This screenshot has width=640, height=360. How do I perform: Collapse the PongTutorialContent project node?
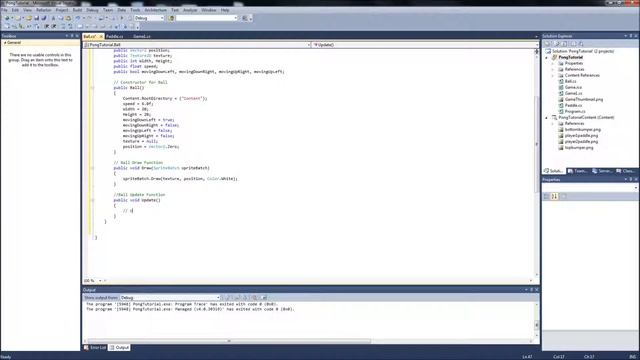pos(547,118)
